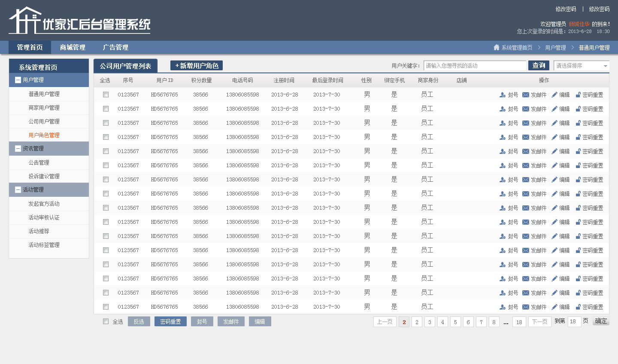Click the 编辑 bulk button below table
Viewport: 618px width, 364px height.
(x=260, y=322)
